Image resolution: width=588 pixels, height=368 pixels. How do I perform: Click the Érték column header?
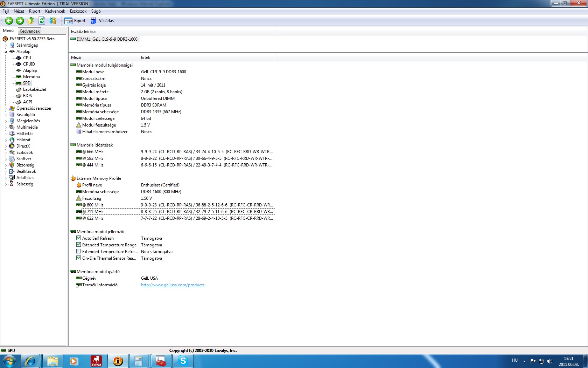[x=207, y=57]
